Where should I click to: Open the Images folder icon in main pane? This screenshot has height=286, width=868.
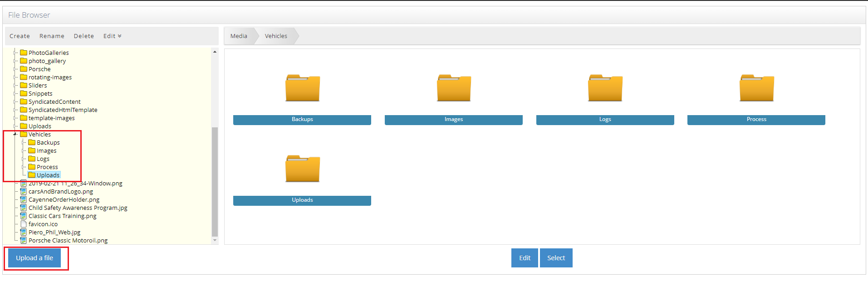[454, 88]
